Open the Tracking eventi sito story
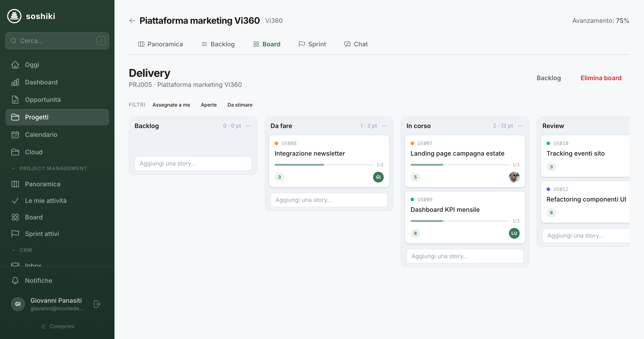Viewport: 644px width, 339px height. point(576,153)
